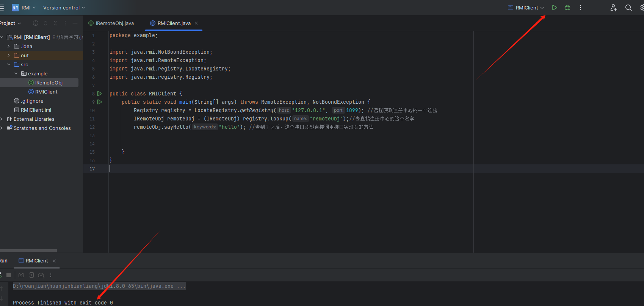The height and width of the screenshot is (306, 644).
Task: Run class from gutter arrow beside class RMIClient
Action: (100, 94)
